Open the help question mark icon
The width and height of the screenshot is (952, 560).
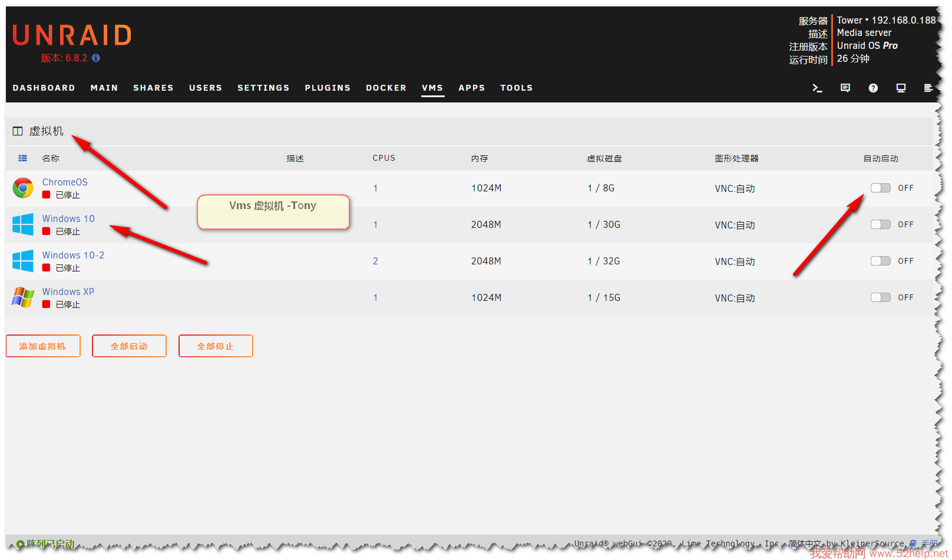(873, 88)
